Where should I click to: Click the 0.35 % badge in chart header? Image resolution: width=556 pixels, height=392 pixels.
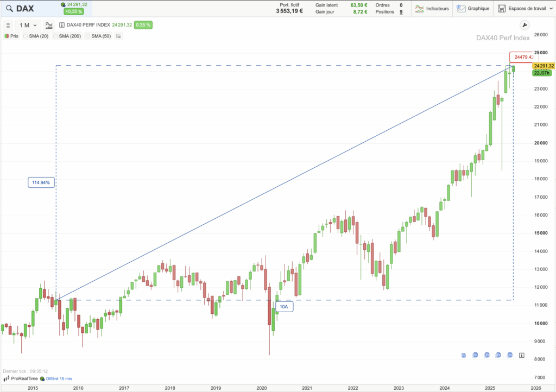pyautogui.click(x=143, y=25)
